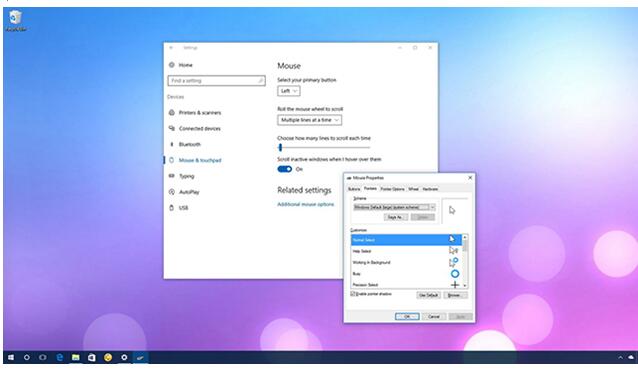Click Cancel in Mouse Properties

(434, 316)
